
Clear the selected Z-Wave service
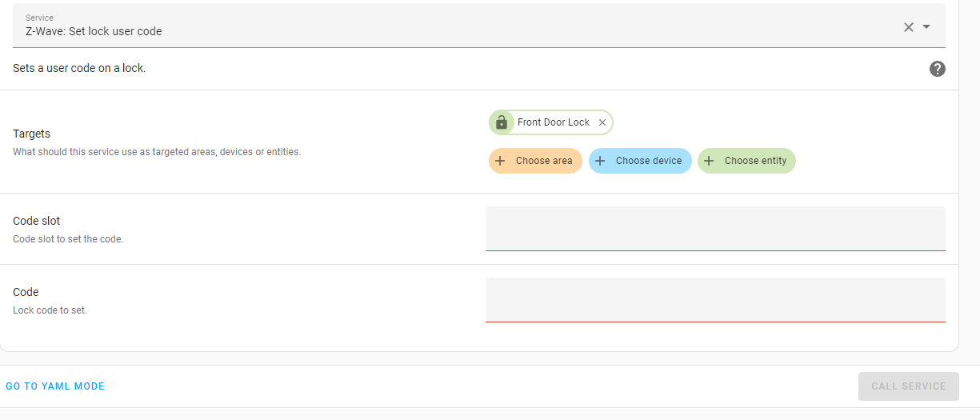[x=908, y=27]
